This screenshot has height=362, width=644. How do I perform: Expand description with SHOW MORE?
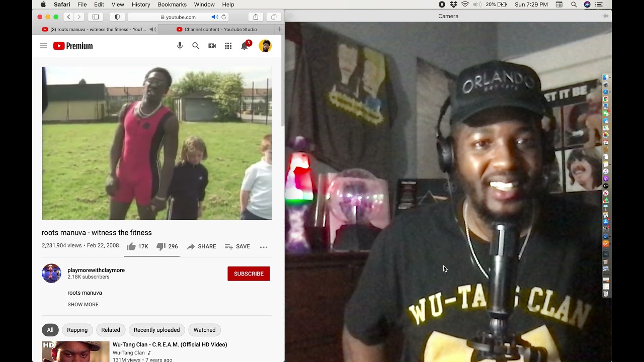83,305
